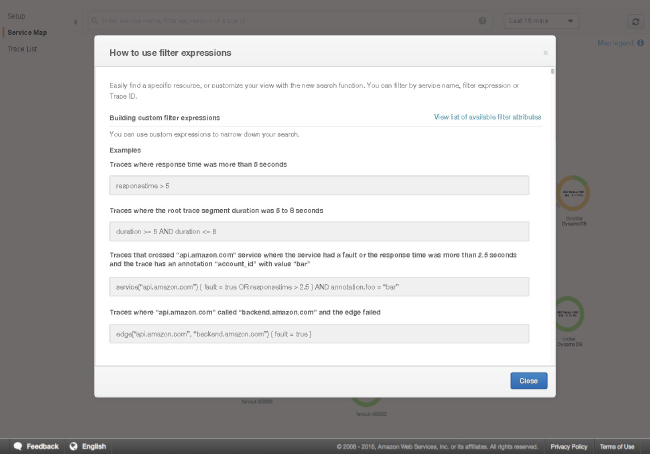Open the Last 15 mins time dropdown

541,20
